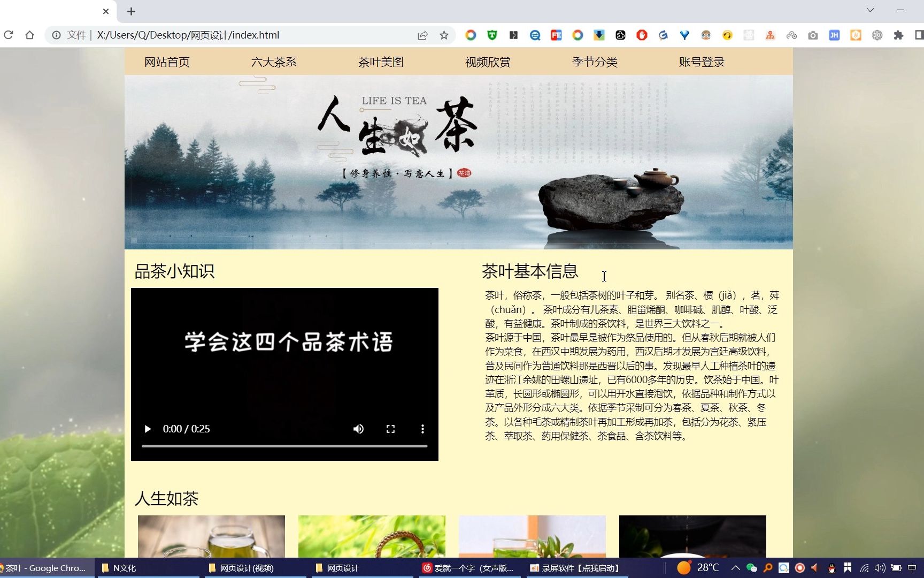
Task: Open the camera screenshot extension
Action: tap(813, 35)
